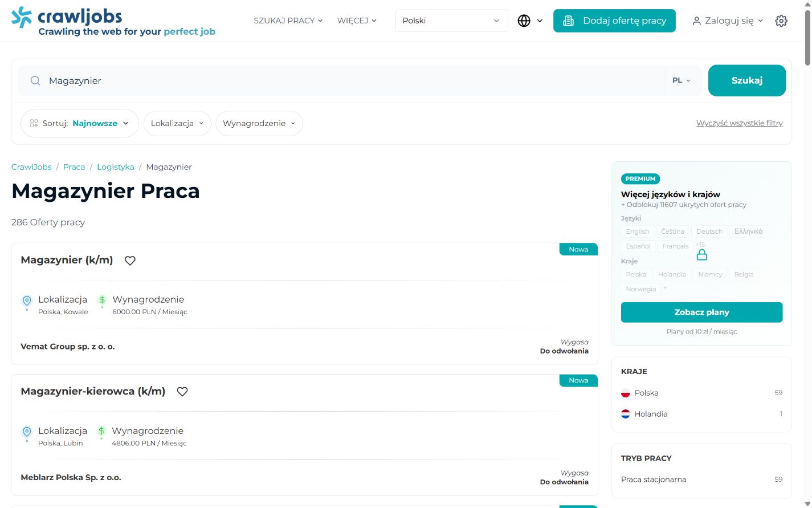
Task: Go to the Logistyka breadcrumb
Action: (116, 167)
